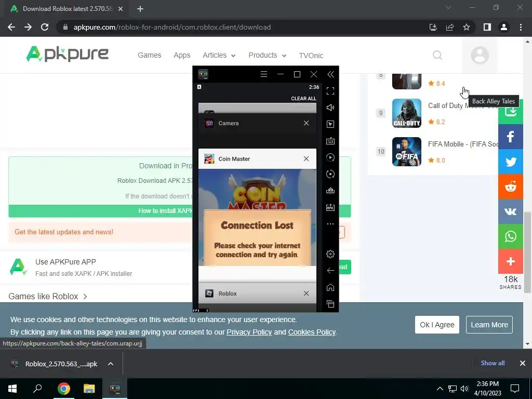
Task: Expand Roblox apk download options chevron
Action: (x=111, y=364)
